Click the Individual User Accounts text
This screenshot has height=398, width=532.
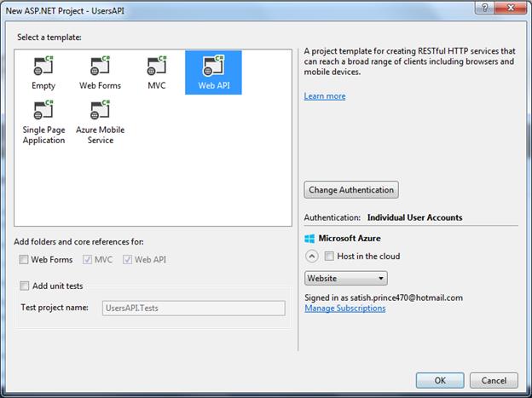click(x=414, y=217)
